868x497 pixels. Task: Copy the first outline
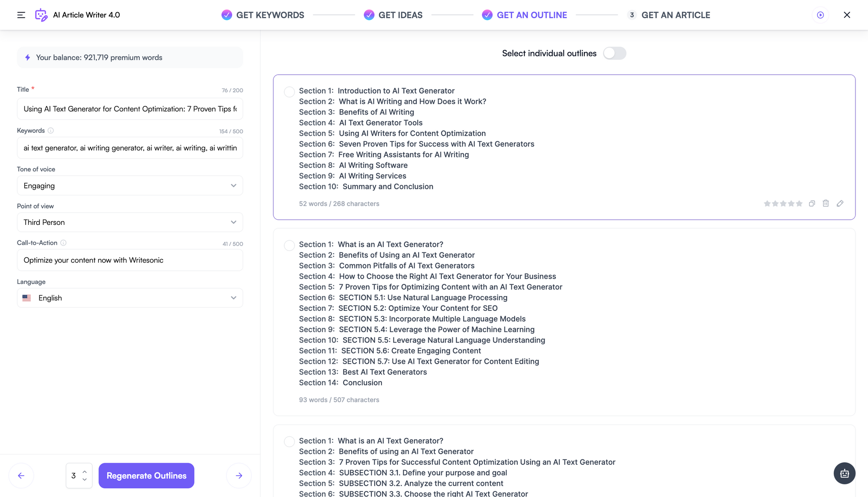tap(812, 203)
